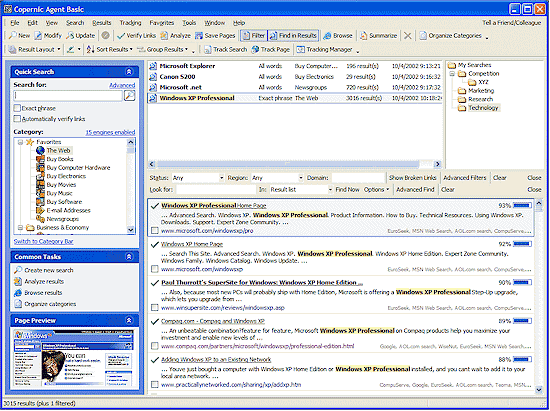
Task: Click the 90% relevance bar
Action: (522, 282)
